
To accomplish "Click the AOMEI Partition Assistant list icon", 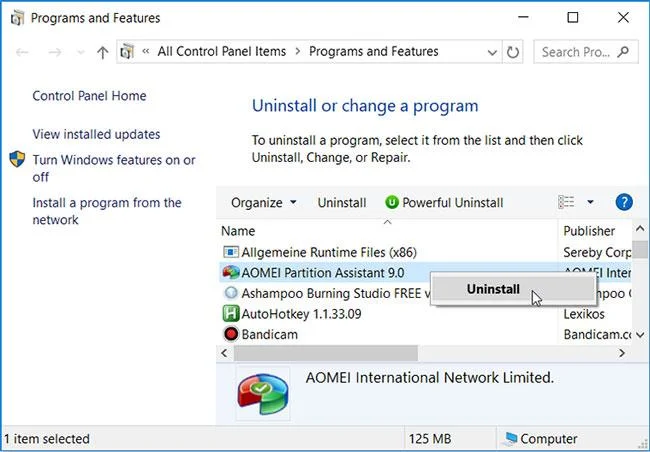I will pyautogui.click(x=231, y=272).
